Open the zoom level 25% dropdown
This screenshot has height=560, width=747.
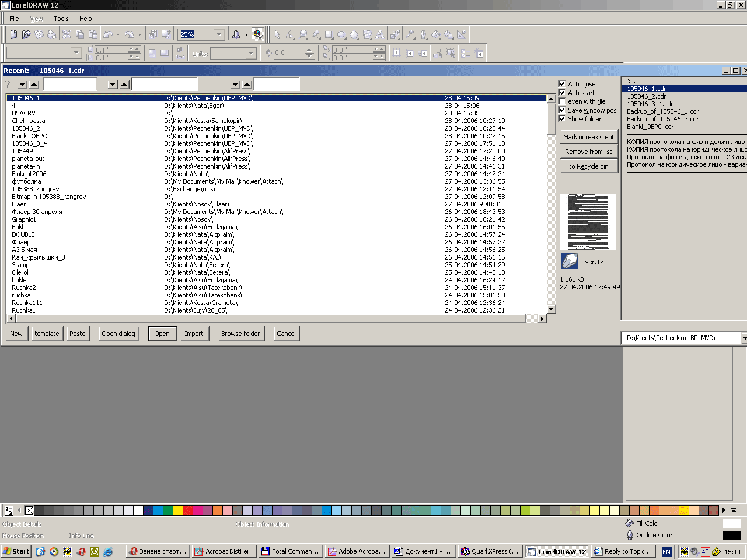[x=219, y=34]
